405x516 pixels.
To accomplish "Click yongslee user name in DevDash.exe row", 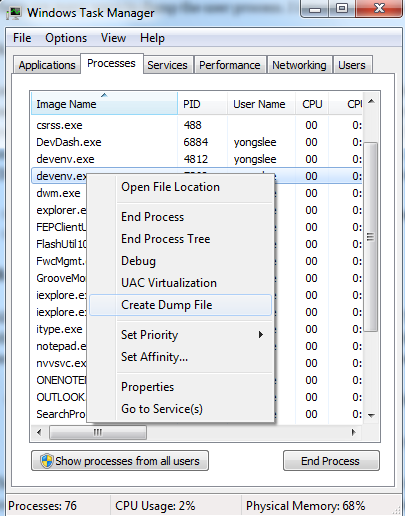I will pos(255,143).
